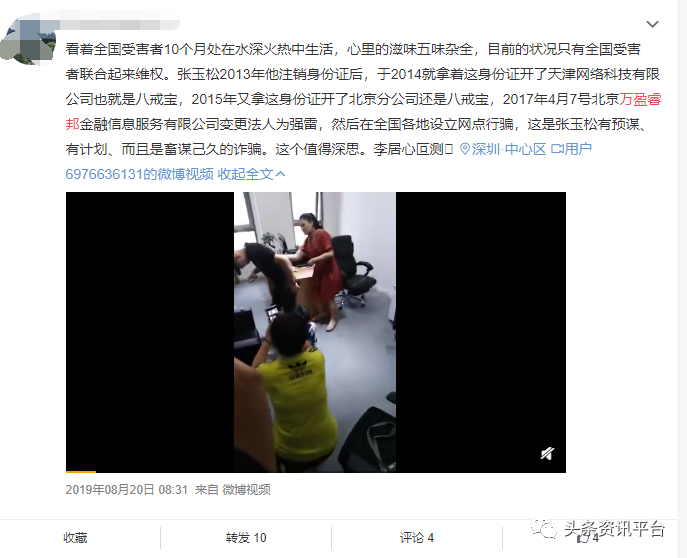
Task: Open 评论 4 comments section
Action: (417, 537)
